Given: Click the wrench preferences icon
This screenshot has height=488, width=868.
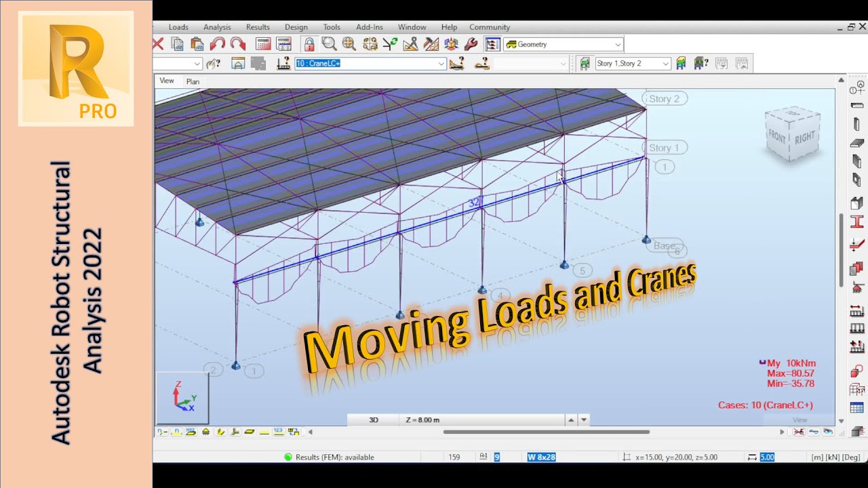Looking at the screenshot, I should (x=471, y=44).
